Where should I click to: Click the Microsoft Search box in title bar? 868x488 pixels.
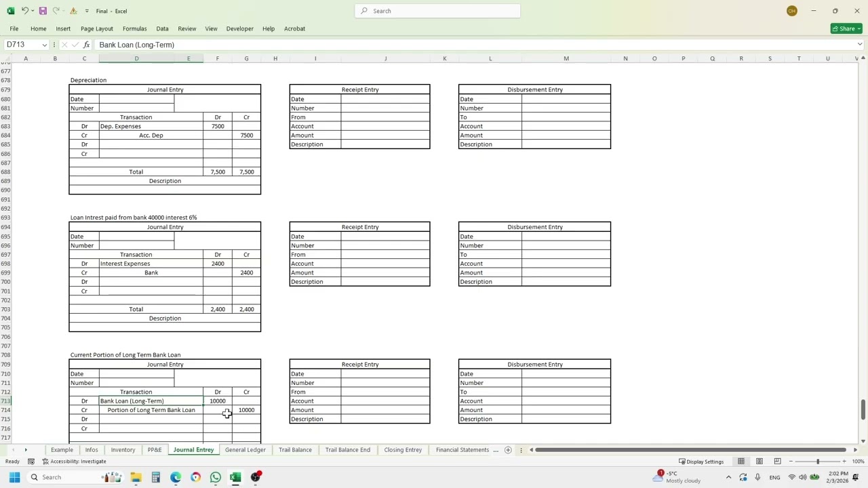pos(437,11)
